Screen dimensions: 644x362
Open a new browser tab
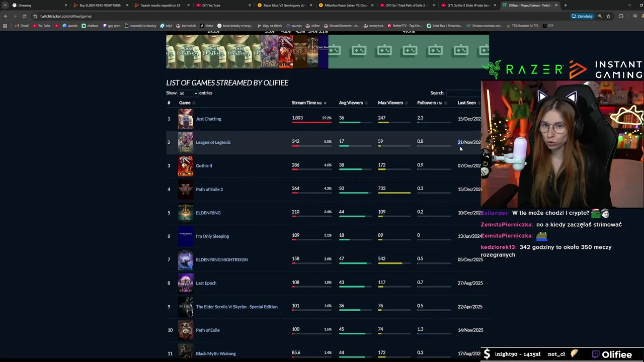tap(566, 5)
